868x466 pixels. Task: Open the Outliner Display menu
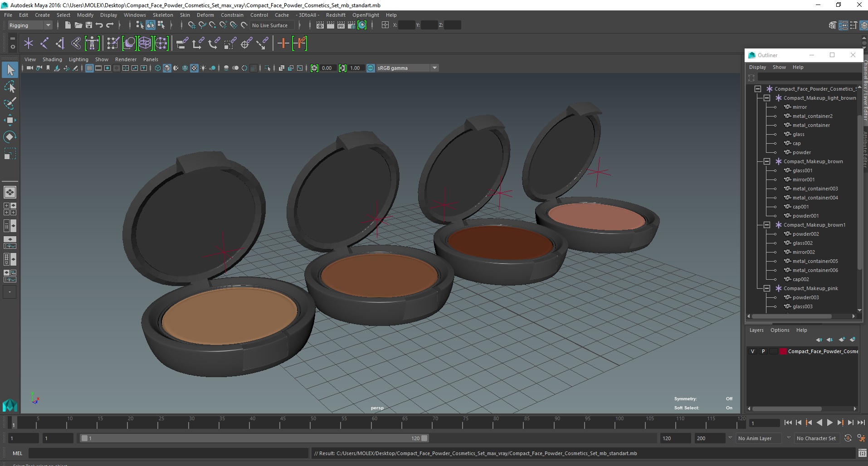pyautogui.click(x=757, y=67)
